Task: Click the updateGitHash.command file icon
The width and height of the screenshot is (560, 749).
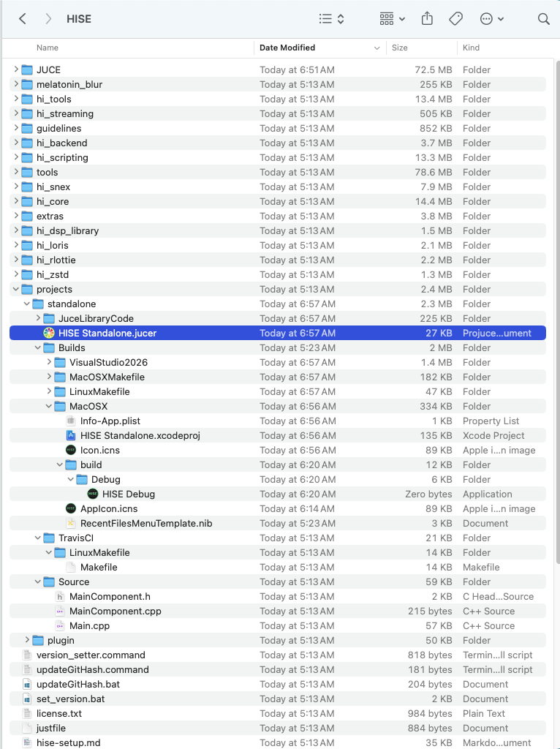Action: (27, 670)
